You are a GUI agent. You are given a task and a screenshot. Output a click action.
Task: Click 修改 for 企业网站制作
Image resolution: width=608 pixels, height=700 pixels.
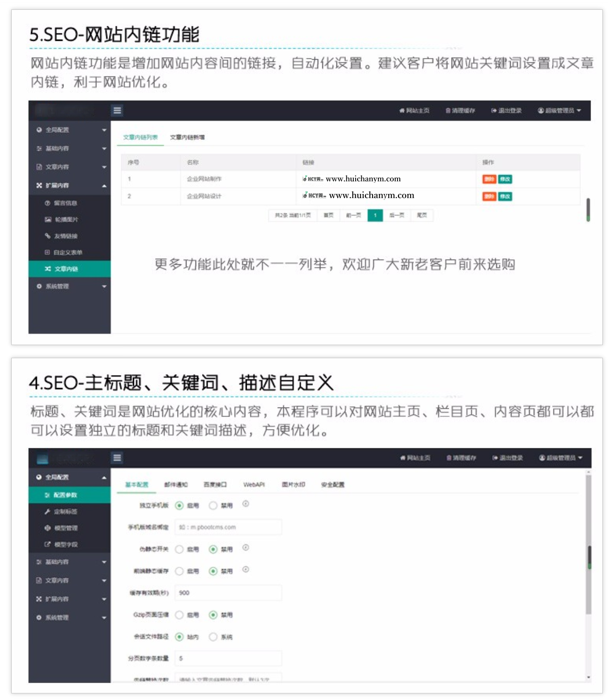505,179
